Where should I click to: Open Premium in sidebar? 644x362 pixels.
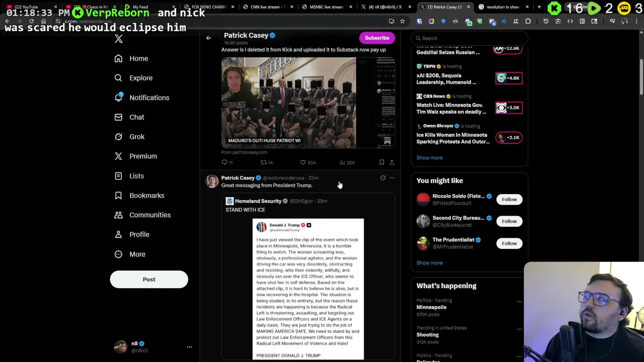[136, 156]
